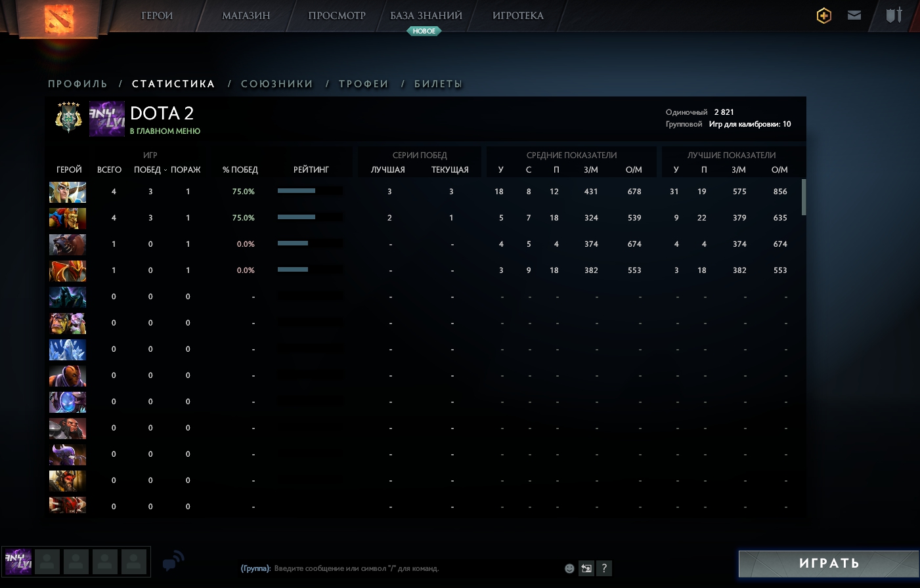The height and width of the screenshot is (588, 920).
Task: Switch to the БИЛЕТЫ tab
Action: pos(439,84)
